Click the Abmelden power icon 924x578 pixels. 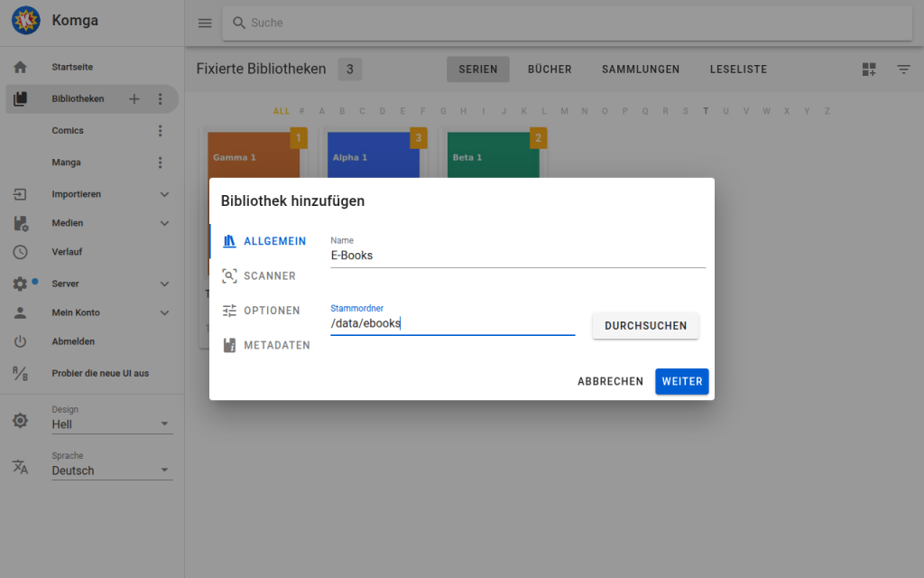point(20,341)
